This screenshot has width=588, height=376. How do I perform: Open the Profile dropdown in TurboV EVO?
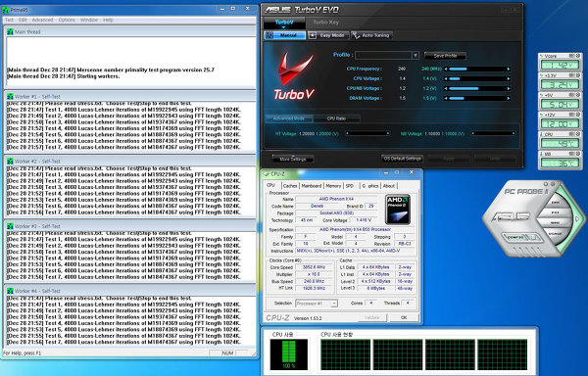coord(416,56)
